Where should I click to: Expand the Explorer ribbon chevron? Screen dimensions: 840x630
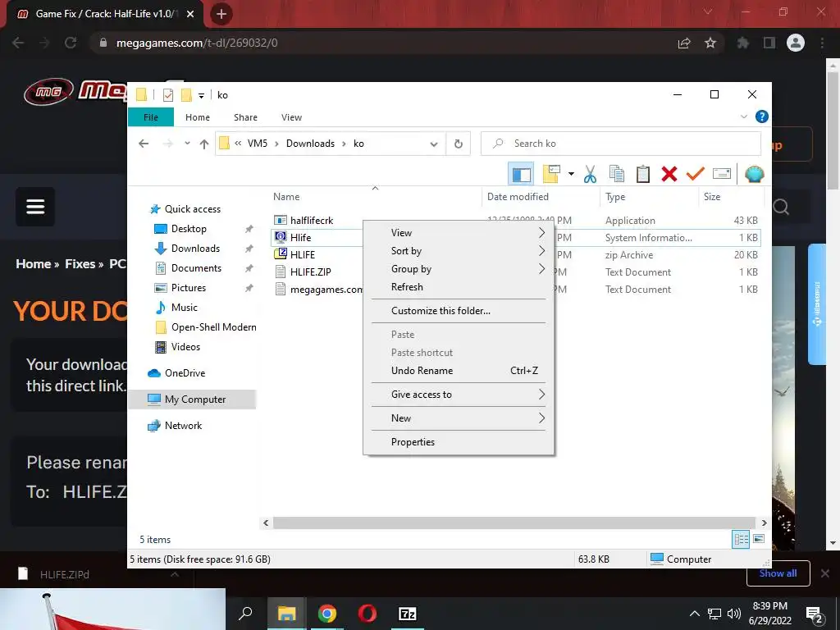743,116
